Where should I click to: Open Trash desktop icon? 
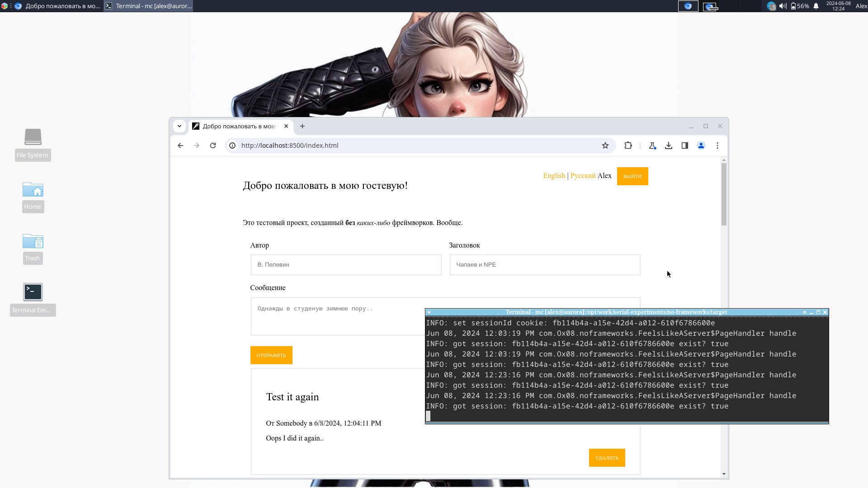33,248
